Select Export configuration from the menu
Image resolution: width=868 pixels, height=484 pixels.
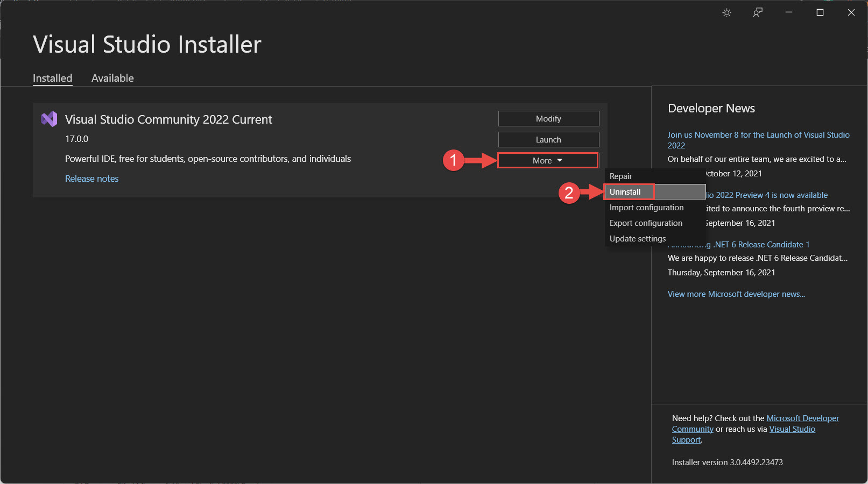pyautogui.click(x=645, y=223)
